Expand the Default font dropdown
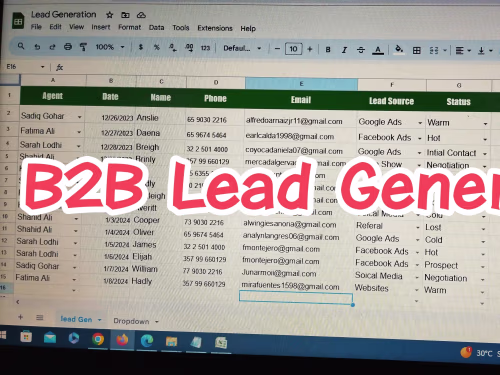 [x=242, y=48]
